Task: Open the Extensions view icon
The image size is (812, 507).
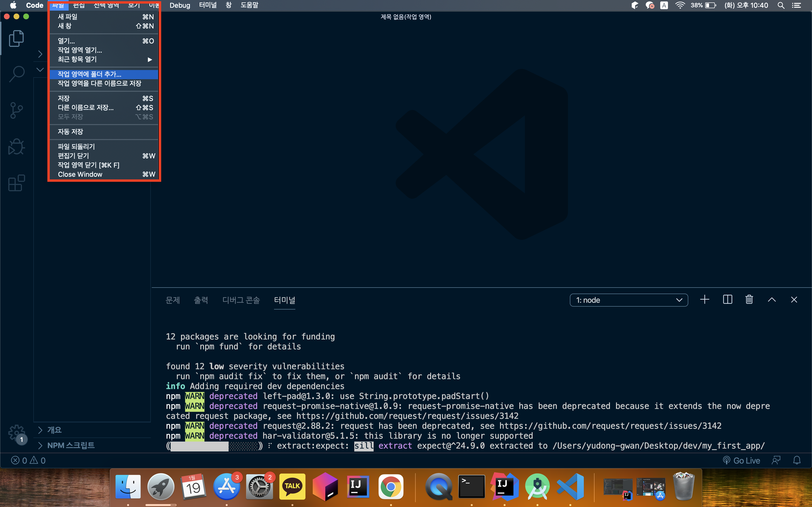Action: tap(16, 183)
